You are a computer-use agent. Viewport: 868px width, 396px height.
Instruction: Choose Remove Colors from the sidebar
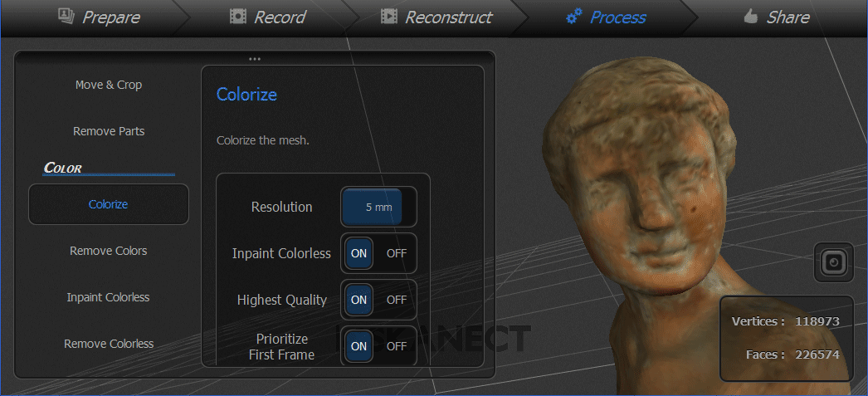pos(109,251)
